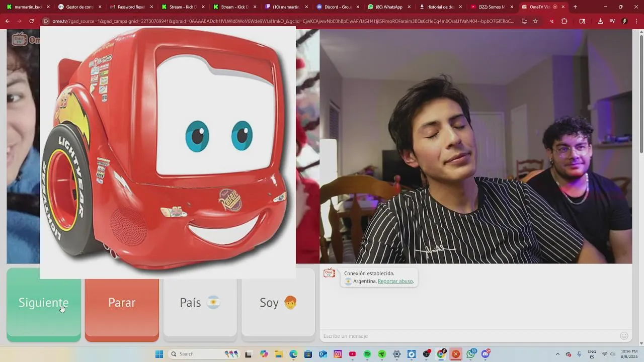Open File Explorer from taskbar
The height and width of the screenshot is (362, 644).
tap(279, 354)
